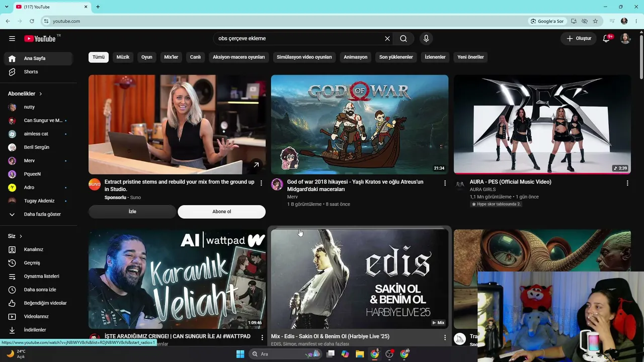
Task: Open the Tugay Akdeniz channel
Action: pyautogui.click(x=38, y=201)
